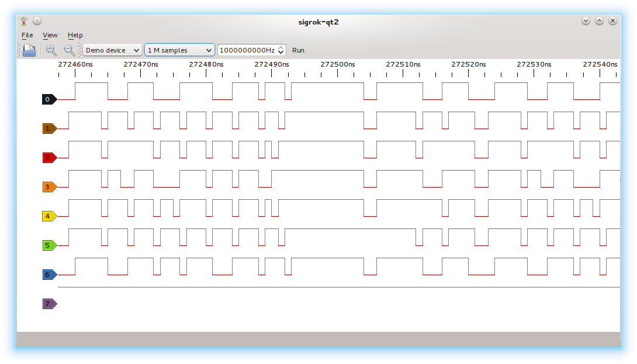Expand the 1 M samples dropdown

pyautogui.click(x=179, y=50)
